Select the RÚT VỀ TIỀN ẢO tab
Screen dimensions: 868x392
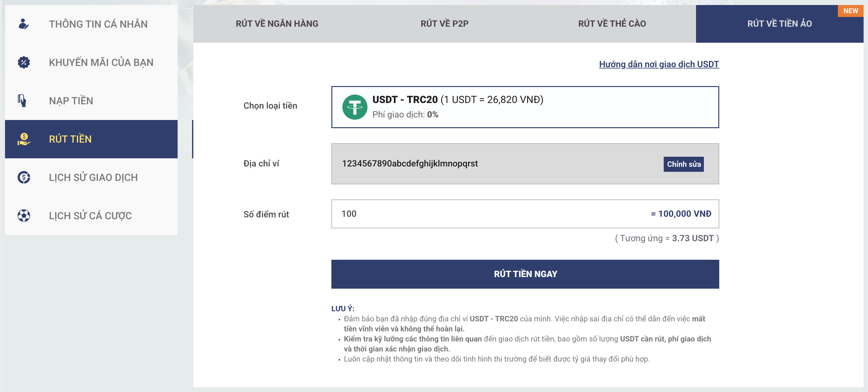click(779, 24)
